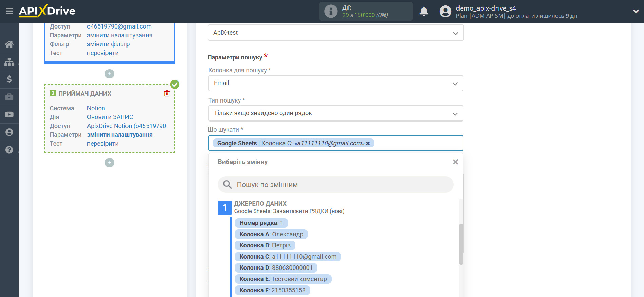Delete the data receiver block
This screenshot has height=297, width=644.
tap(167, 93)
